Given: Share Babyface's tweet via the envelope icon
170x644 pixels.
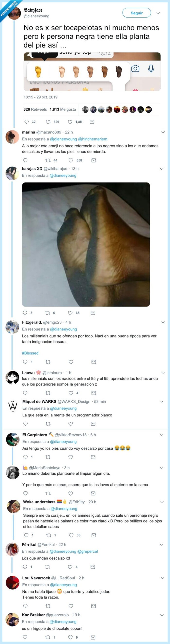Looking at the screenshot, I should (92, 122).
